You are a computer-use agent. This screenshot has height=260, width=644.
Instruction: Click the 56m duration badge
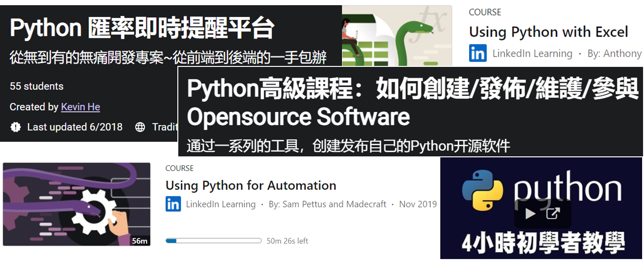pyautogui.click(x=140, y=241)
